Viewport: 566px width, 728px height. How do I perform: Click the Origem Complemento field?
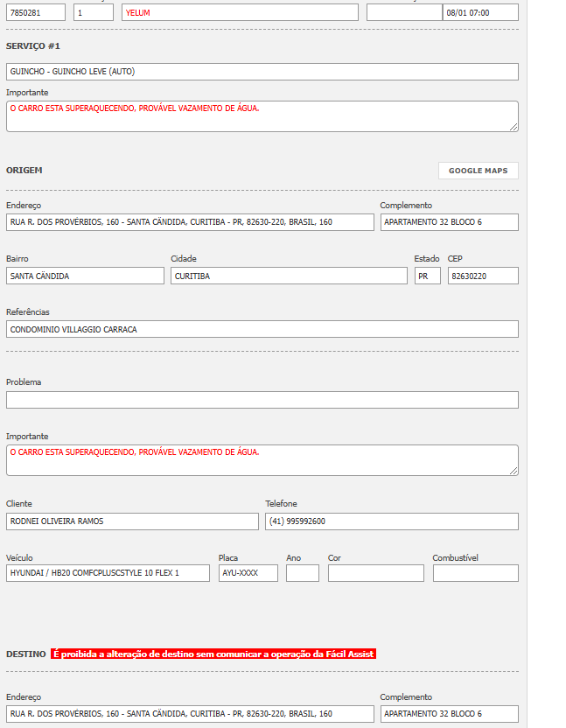[x=449, y=222]
